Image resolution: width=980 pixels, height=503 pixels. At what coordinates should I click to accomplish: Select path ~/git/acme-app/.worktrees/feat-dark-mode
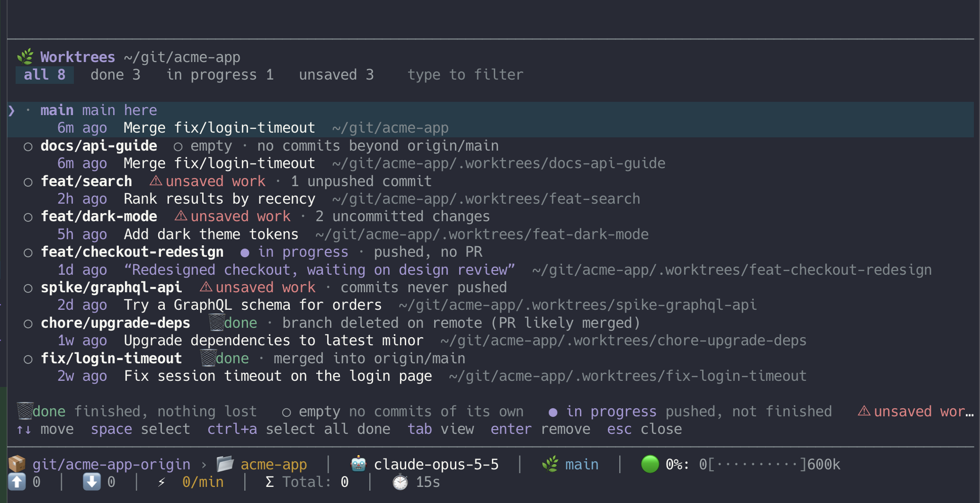482,234
